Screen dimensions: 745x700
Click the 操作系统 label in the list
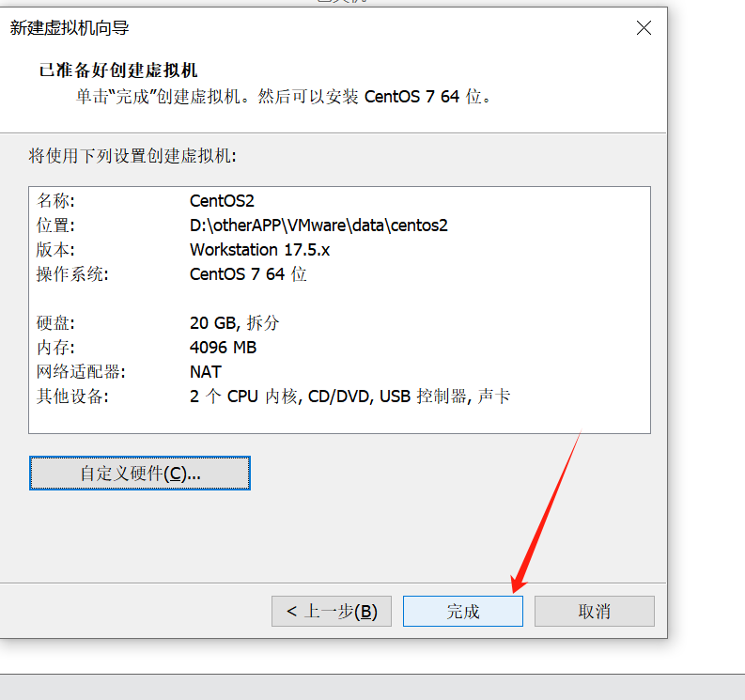tap(72, 274)
